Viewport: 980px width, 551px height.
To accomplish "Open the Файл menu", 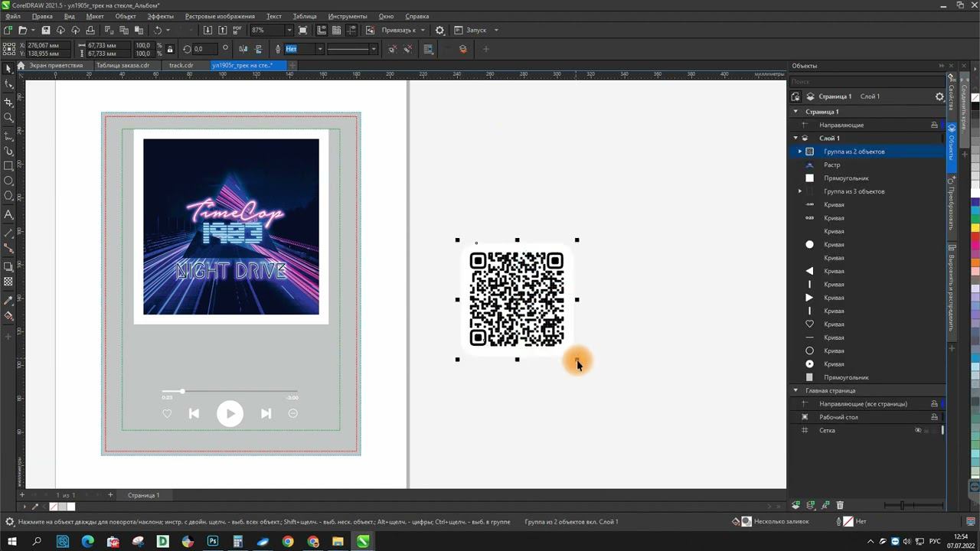I will [12, 16].
